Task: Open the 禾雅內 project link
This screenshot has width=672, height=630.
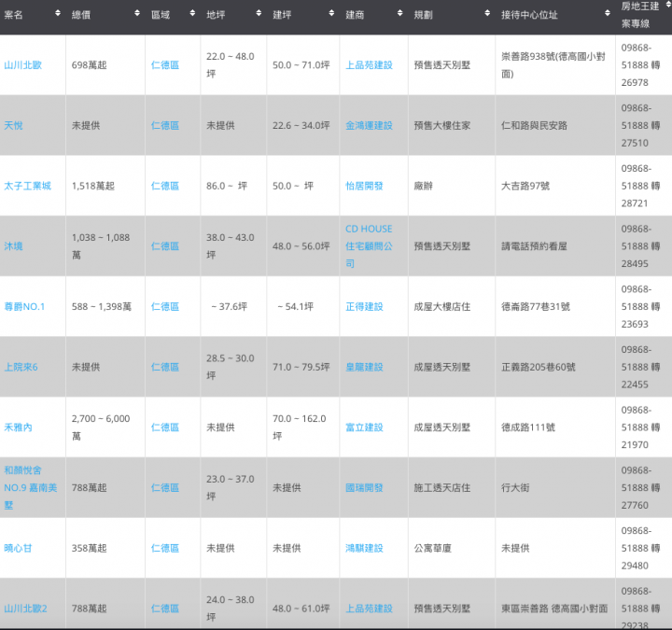Action: (x=18, y=427)
